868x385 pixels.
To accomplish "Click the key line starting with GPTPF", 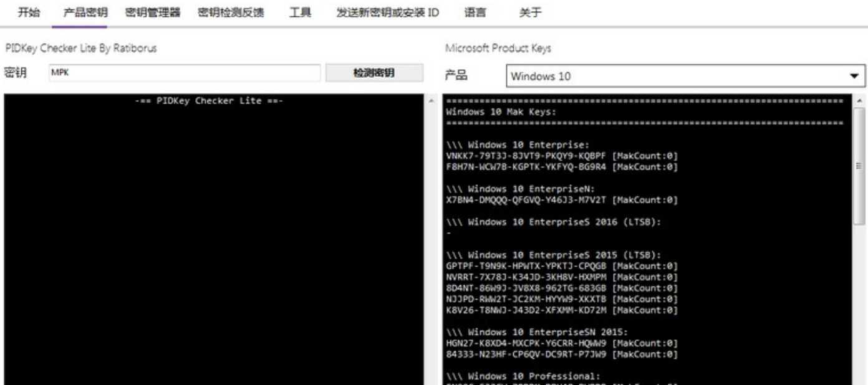I will point(562,266).
